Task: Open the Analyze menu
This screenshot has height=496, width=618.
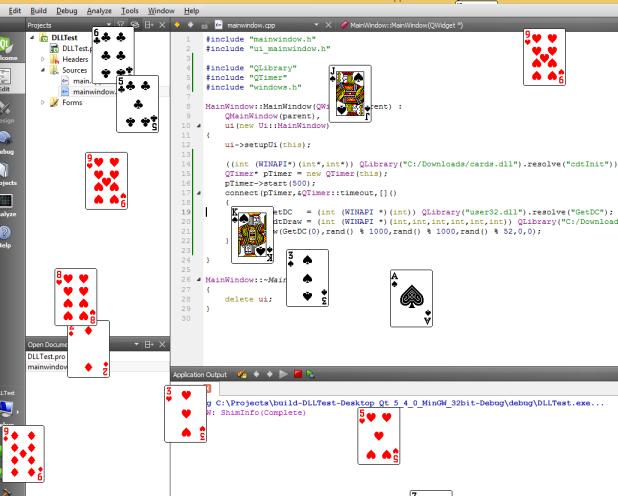Action: pos(99,11)
